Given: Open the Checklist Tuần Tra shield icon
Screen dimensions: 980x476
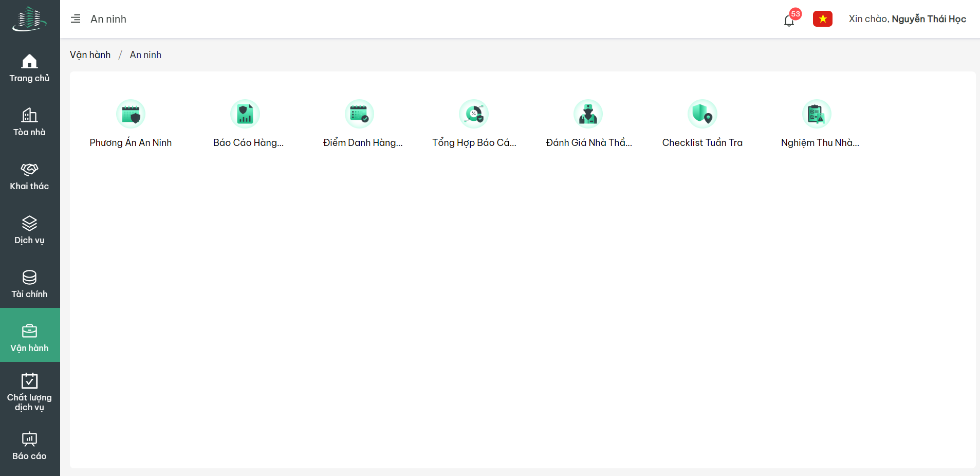Looking at the screenshot, I should click(702, 114).
